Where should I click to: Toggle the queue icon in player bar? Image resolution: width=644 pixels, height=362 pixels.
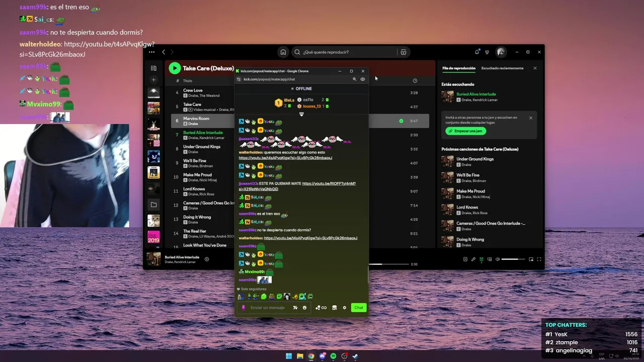(481, 259)
